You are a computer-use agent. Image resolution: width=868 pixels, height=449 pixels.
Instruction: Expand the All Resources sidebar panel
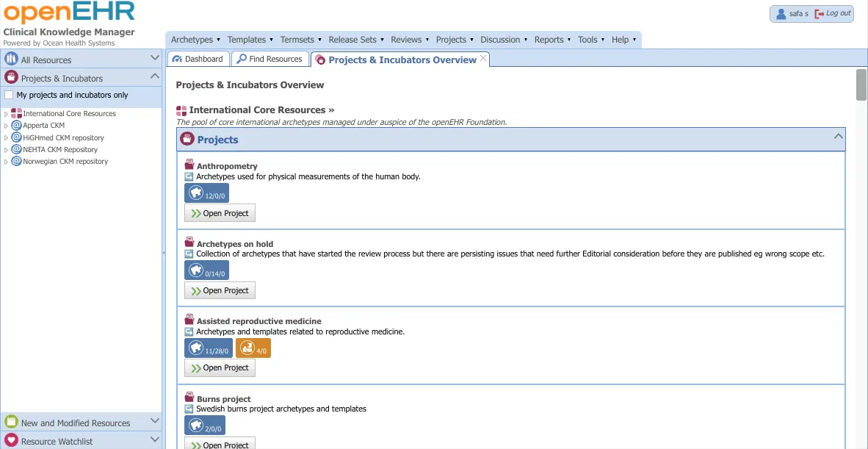(154, 58)
